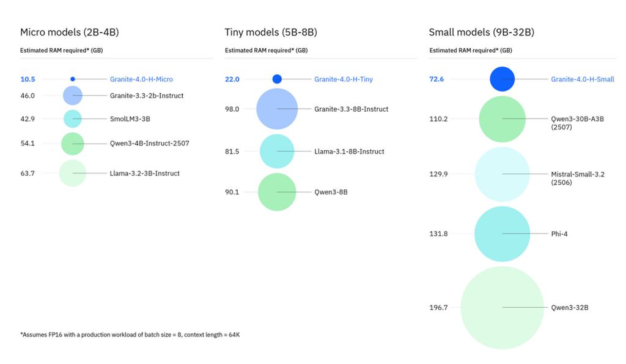Select the Granite-3.3-8B-Instruct large blue bubble
The width and height of the screenshot is (626, 364).
277,109
